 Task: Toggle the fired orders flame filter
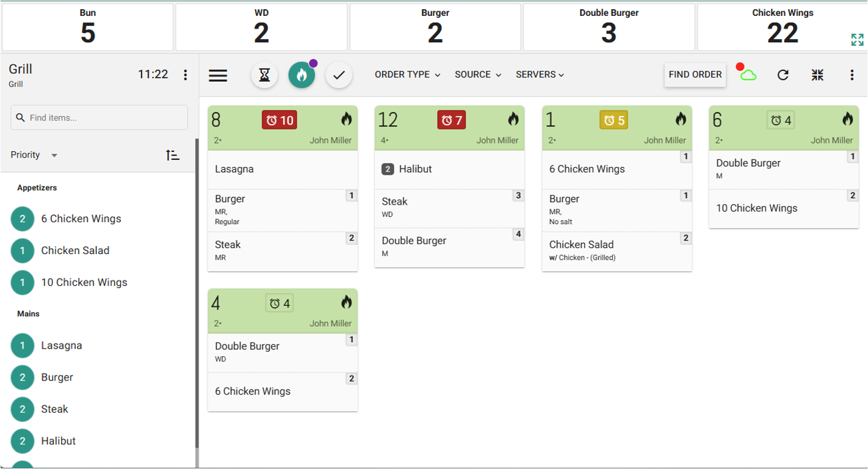pyautogui.click(x=302, y=75)
